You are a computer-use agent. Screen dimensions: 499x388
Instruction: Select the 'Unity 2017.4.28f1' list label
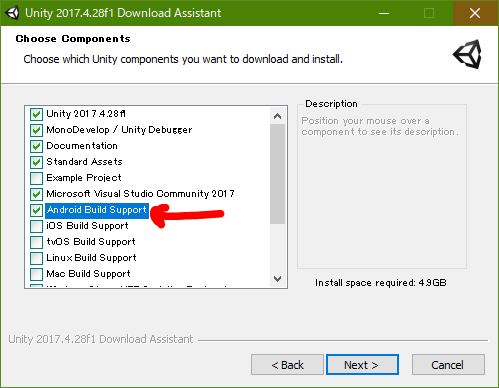86,114
